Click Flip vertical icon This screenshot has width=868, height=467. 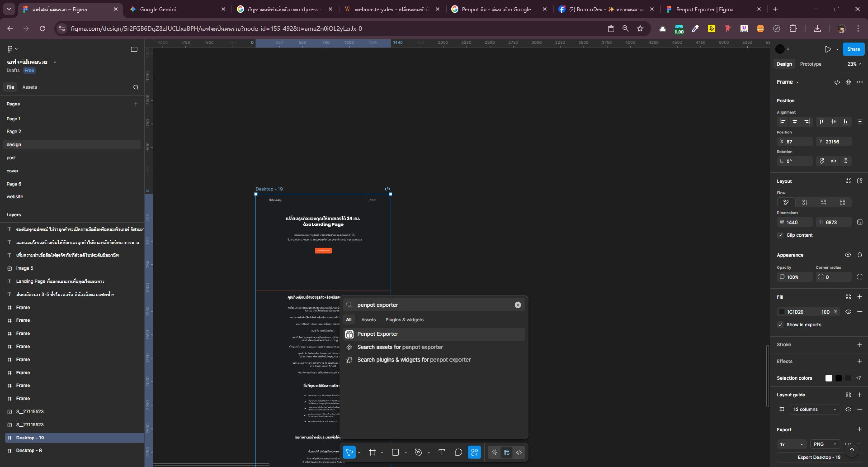[846, 161]
